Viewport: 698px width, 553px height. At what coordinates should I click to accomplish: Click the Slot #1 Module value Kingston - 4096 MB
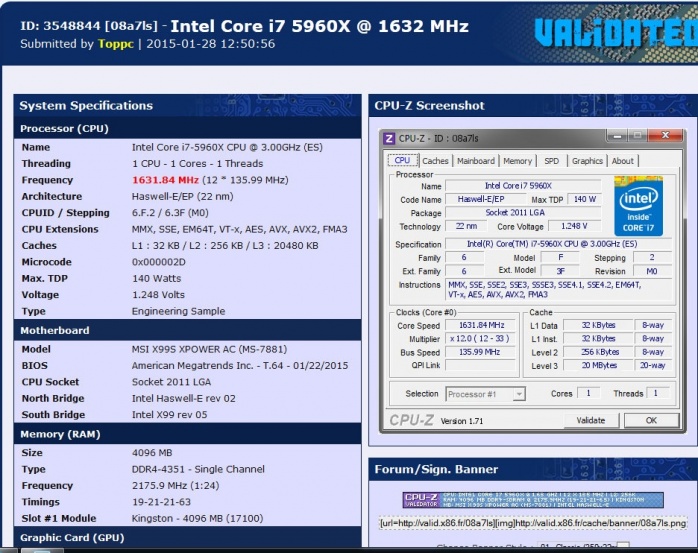(x=197, y=518)
